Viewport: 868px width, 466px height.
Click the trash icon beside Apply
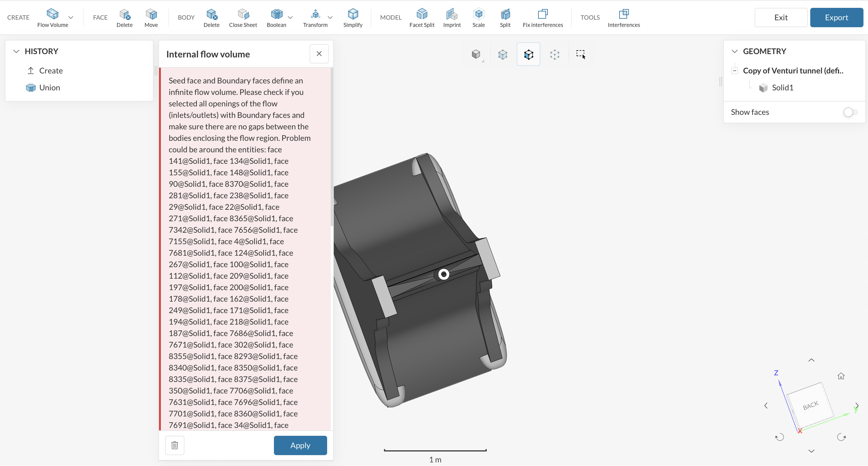coord(174,445)
